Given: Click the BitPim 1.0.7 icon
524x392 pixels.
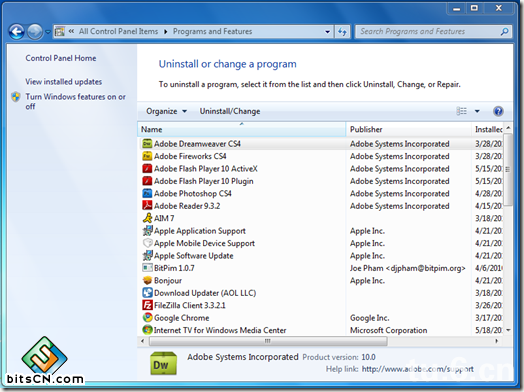Looking at the screenshot, I should (x=147, y=268).
